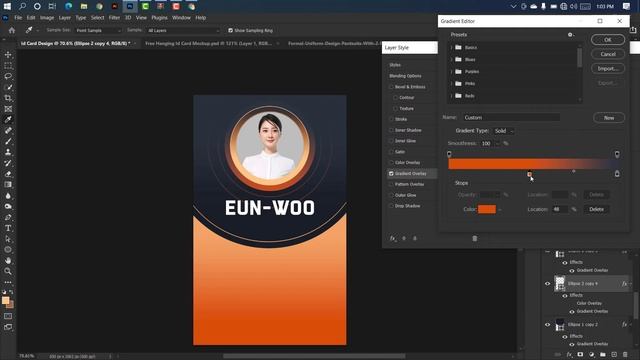Click Cancel in Gradient Editor
Viewport: 640px width, 360px height.
click(608, 54)
